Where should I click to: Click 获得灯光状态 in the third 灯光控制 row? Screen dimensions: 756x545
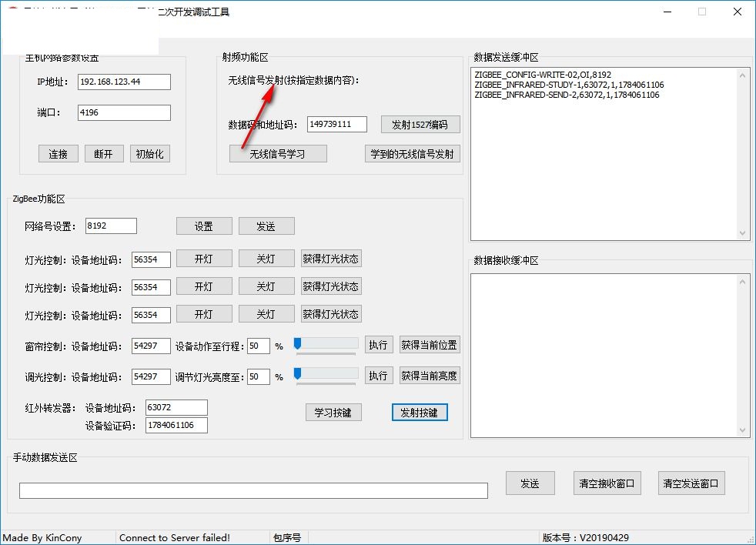pyautogui.click(x=331, y=314)
